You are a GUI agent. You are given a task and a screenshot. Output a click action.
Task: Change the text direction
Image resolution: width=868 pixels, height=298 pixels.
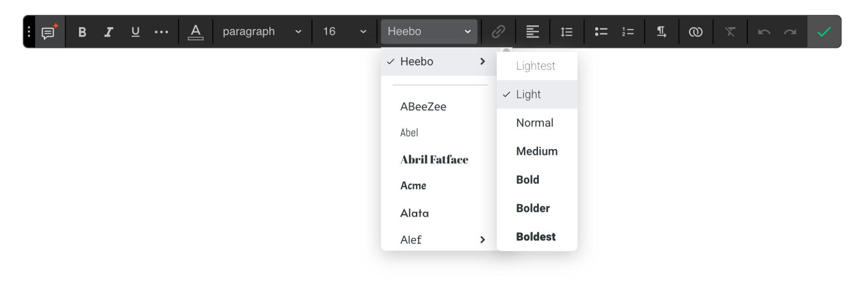(x=661, y=32)
